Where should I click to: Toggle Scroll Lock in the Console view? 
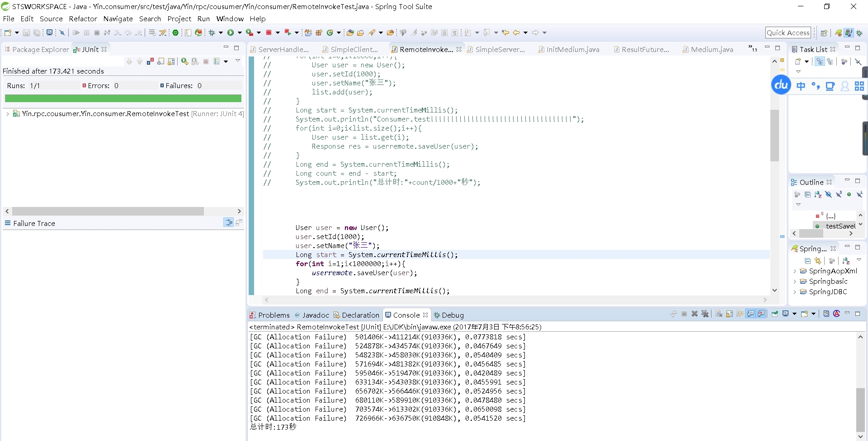coord(729,314)
